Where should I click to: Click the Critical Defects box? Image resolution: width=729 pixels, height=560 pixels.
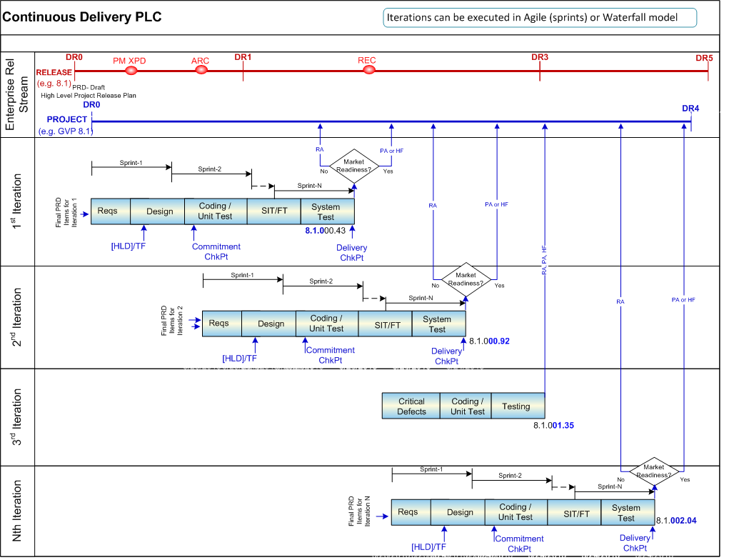411,406
